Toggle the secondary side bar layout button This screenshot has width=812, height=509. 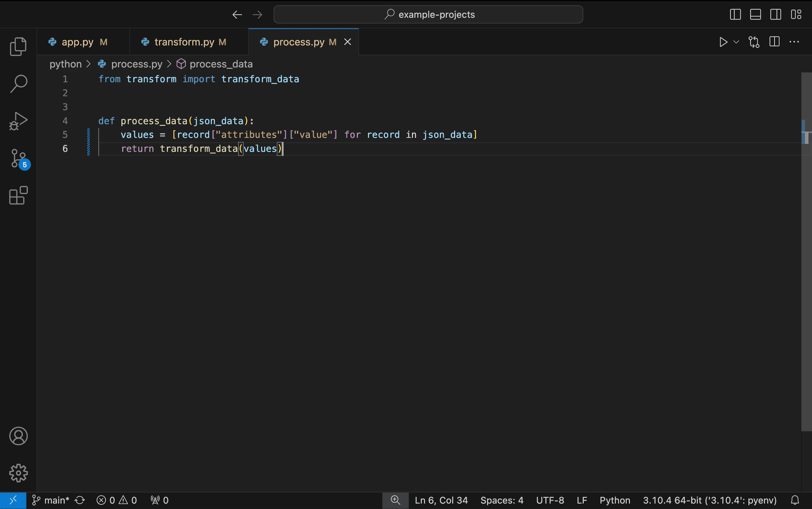click(776, 15)
